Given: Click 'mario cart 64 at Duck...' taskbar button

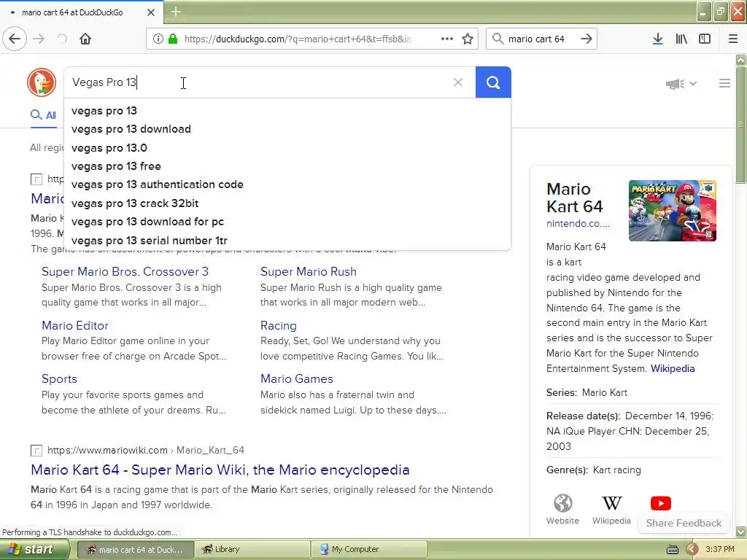Looking at the screenshot, I should pos(135,549).
